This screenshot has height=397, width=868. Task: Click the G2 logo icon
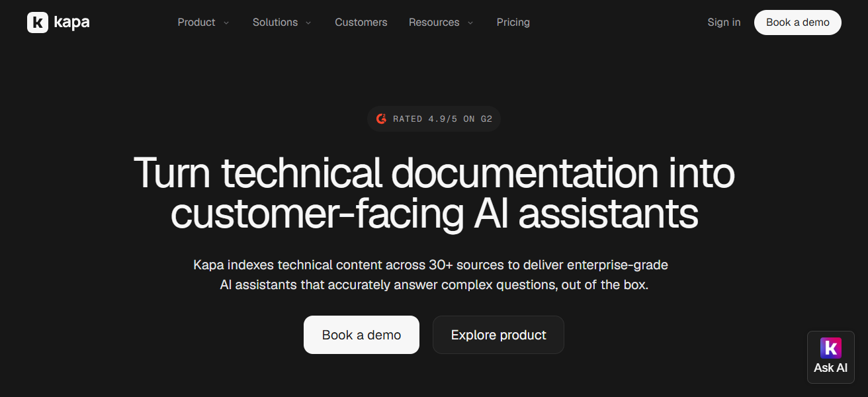tap(381, 119)
